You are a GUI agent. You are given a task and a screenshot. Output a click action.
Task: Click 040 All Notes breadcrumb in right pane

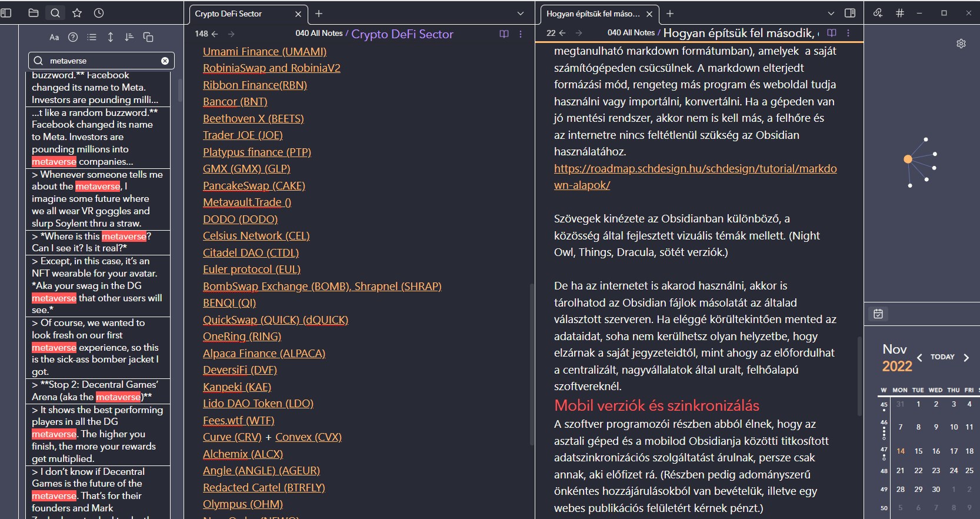pyautogui.click(x=631, y=33)
